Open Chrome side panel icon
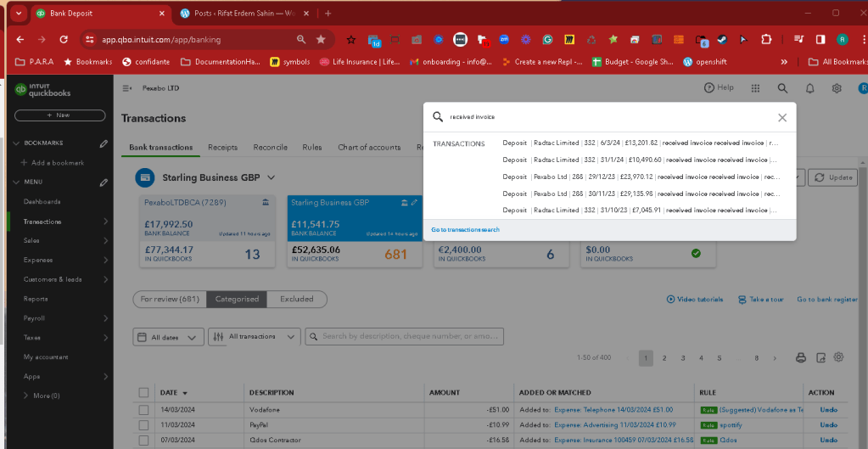This screenshot has width=868, height=449. point(820,39)
